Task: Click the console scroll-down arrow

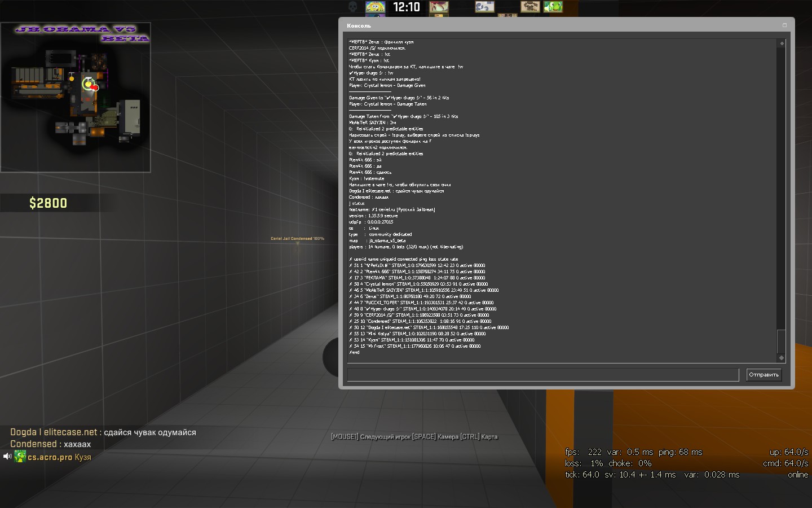Action: coord(782,358)
